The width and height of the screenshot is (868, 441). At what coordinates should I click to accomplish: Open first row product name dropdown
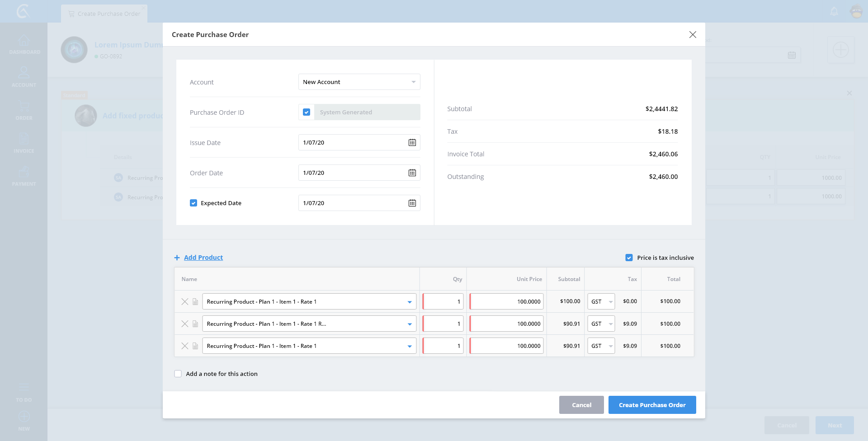click(409, 302)
